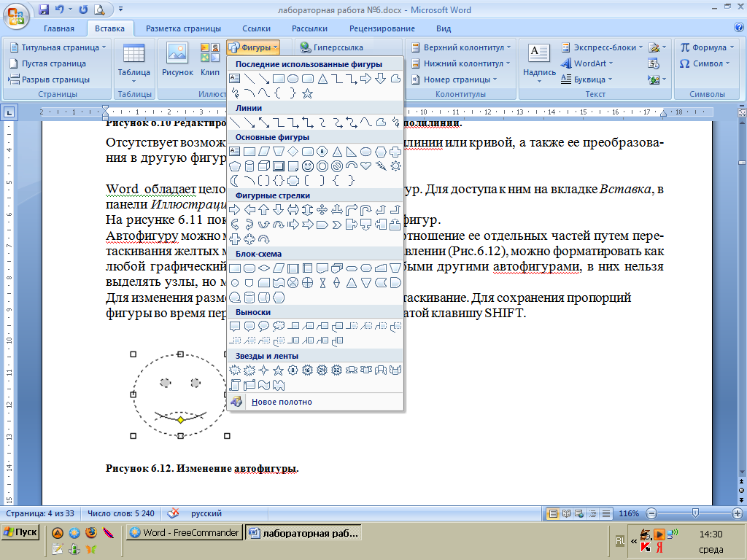Pick the 4-point star in Звезды и ленты
Screen dimensions: 747x560
pos(264,370)
